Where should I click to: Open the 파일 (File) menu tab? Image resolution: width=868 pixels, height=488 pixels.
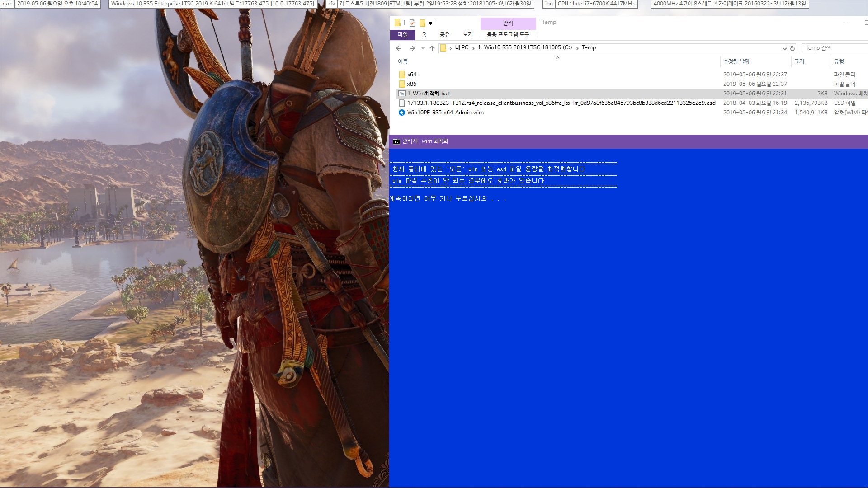point(402,35)
